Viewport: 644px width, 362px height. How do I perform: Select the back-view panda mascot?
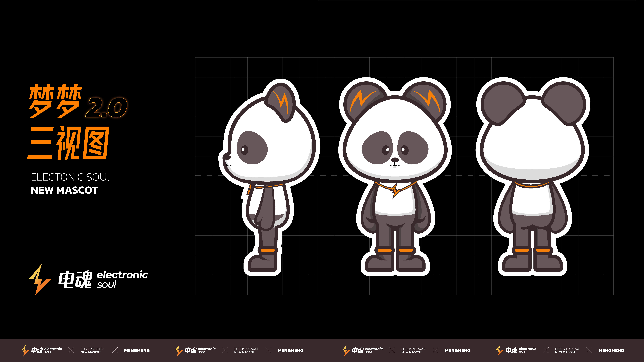click(x=533, y=176)
